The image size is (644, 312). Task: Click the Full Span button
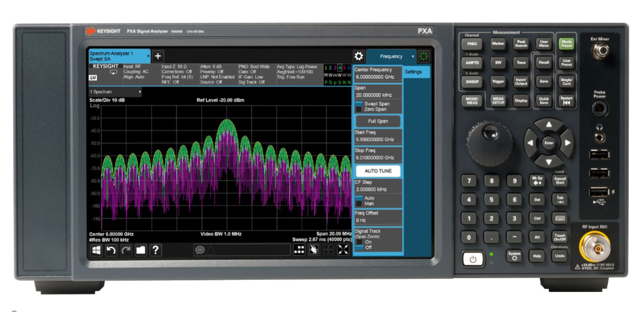pos(377,121)
